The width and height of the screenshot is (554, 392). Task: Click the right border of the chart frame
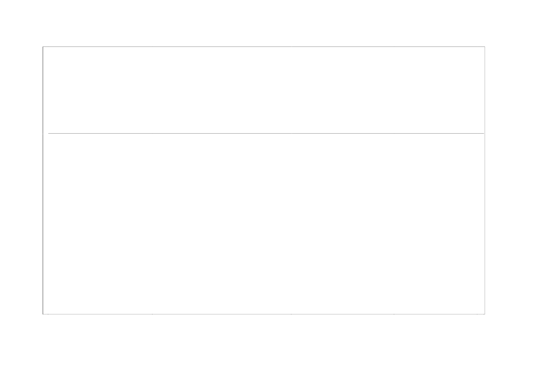[x=485, y=180]
